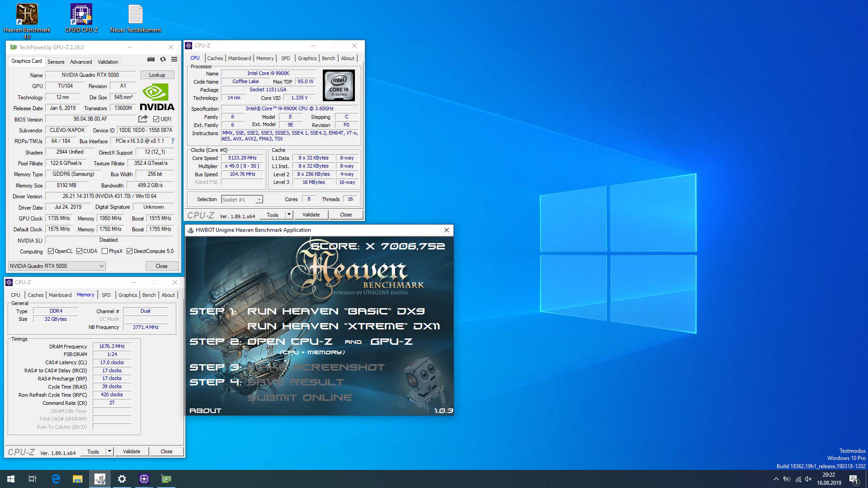Image resolution: width=868 pixels, height=488 pixels.
Task: Open the CPUID CPU-Z desktop shortcut
Action: point(81,18)
